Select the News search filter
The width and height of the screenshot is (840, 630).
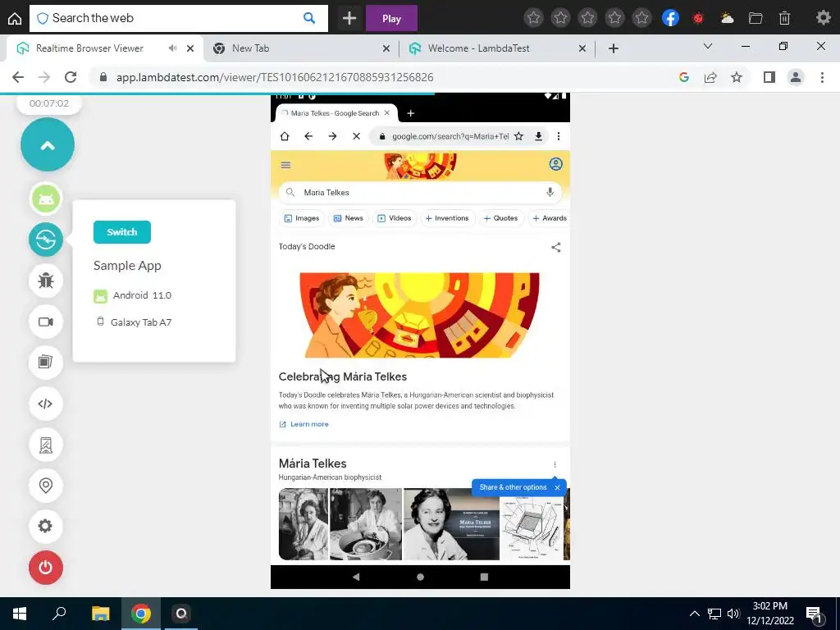coord(348,218)
